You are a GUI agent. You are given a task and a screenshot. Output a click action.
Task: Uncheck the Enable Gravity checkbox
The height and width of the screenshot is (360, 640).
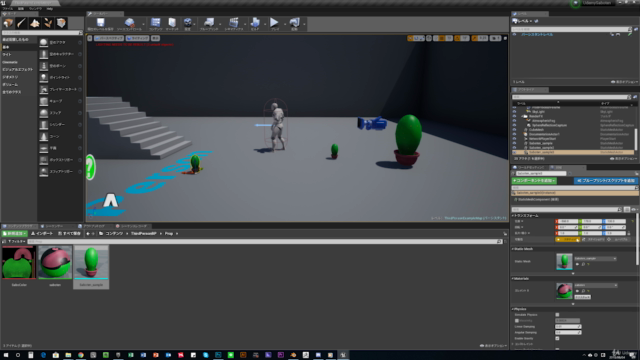pos(557,338)
